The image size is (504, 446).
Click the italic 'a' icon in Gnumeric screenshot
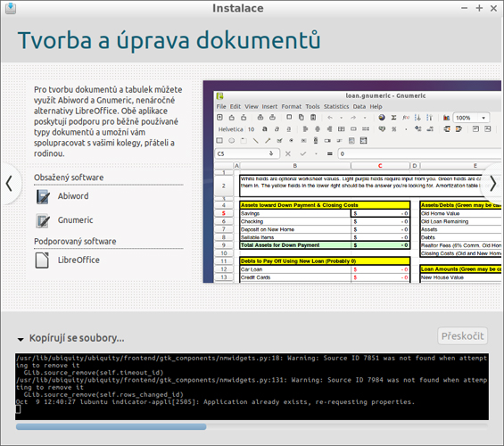coord(277,128)
